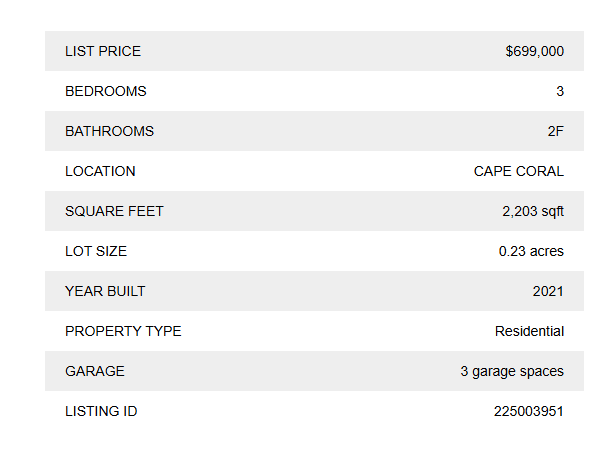Select the listing ID number 225003951
The height and width of the screenshot is (465, 611).
[528, 411]
